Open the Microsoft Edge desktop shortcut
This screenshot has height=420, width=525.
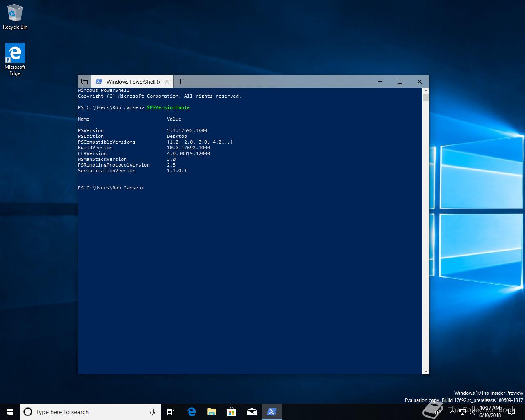pos(15,60)
